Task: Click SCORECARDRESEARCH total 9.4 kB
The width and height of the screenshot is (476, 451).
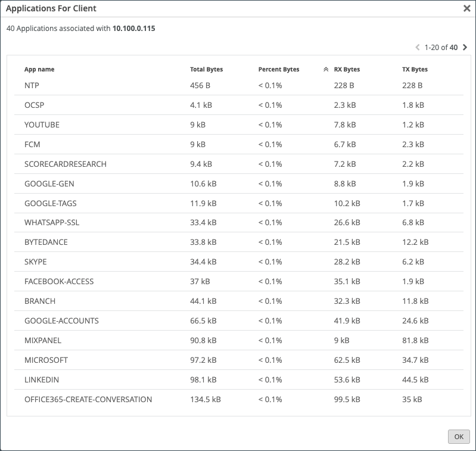Action: point(201,164)
